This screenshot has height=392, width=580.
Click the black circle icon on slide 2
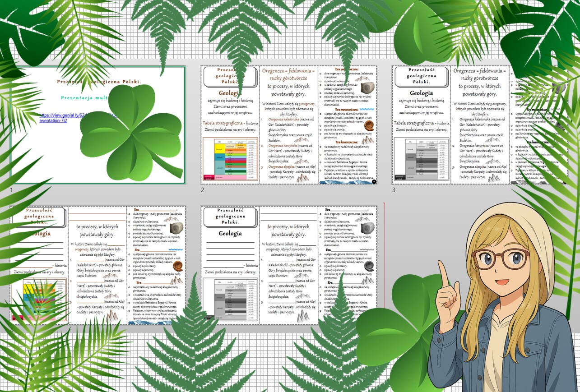(x=374, y=181)
